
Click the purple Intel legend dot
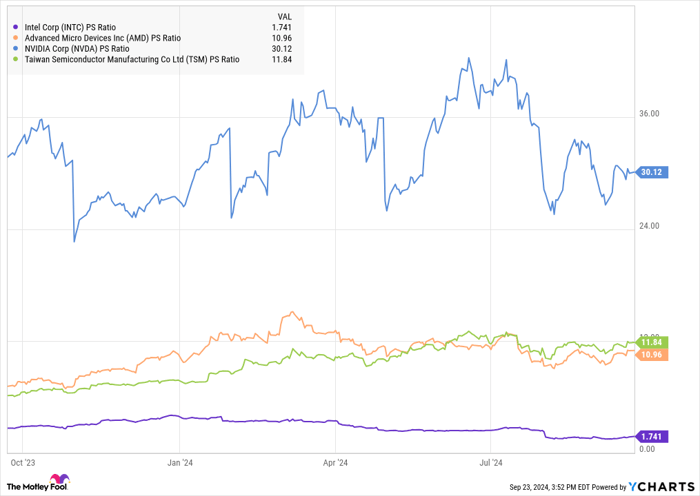click(16, 27)
